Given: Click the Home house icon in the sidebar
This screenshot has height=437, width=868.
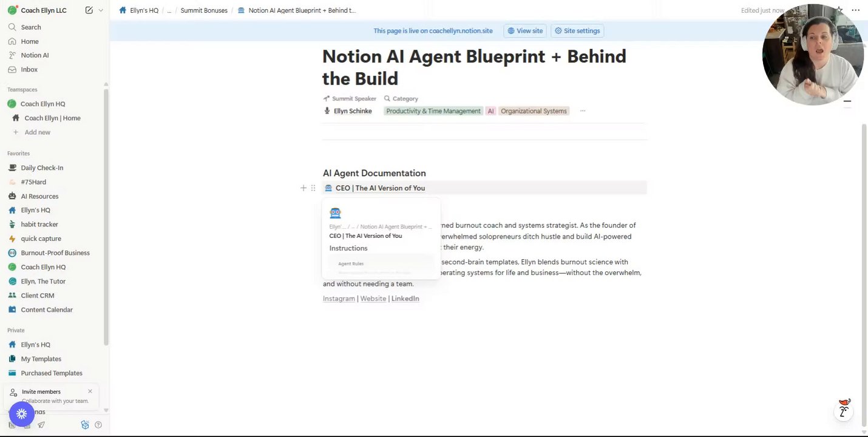Looking at the screenshot, I should click(x=12, y=41).
